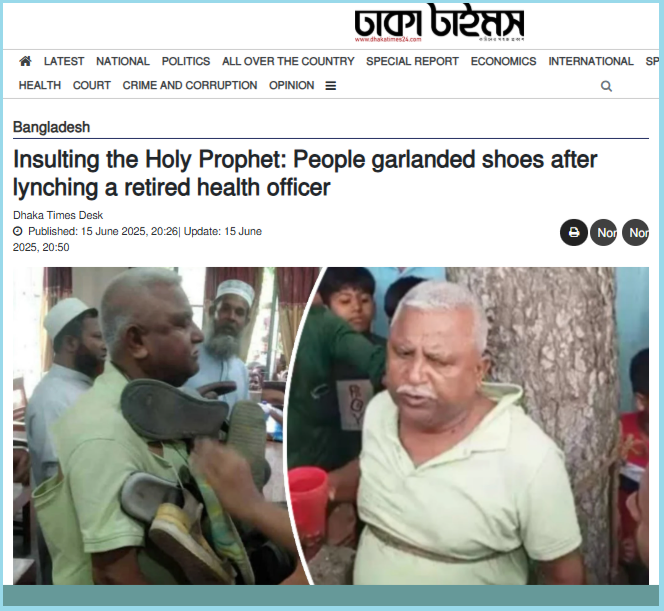
Task: Select ALL OVER THE COUNTRY
Action: 288,61
